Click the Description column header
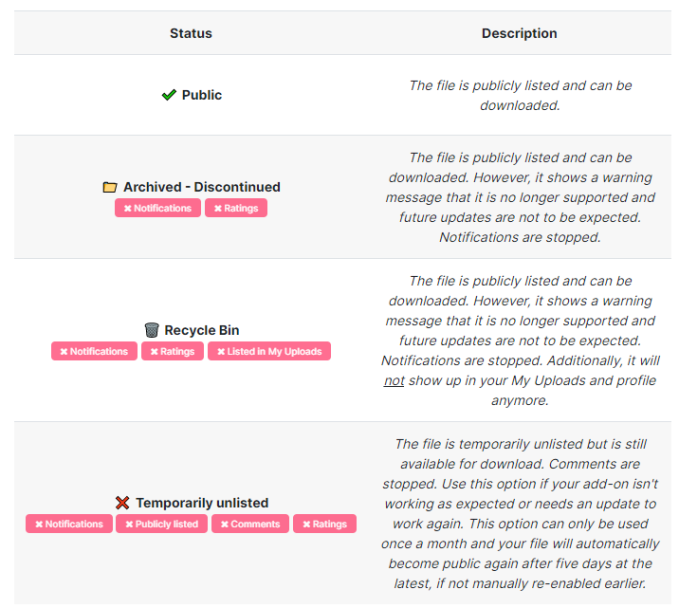Viewport: 679px width, 608px height. pyautogui.click(x=519, y=33)
